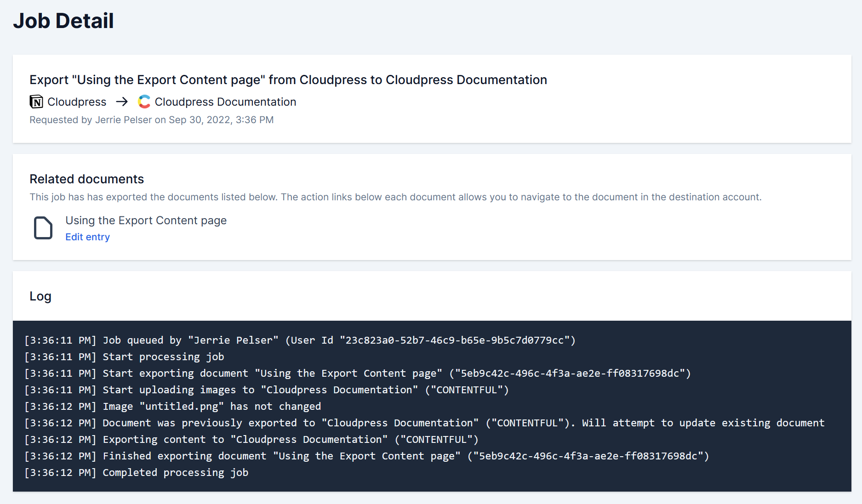
Task: Select the Job Detail page heading
Action: [63, 21]
